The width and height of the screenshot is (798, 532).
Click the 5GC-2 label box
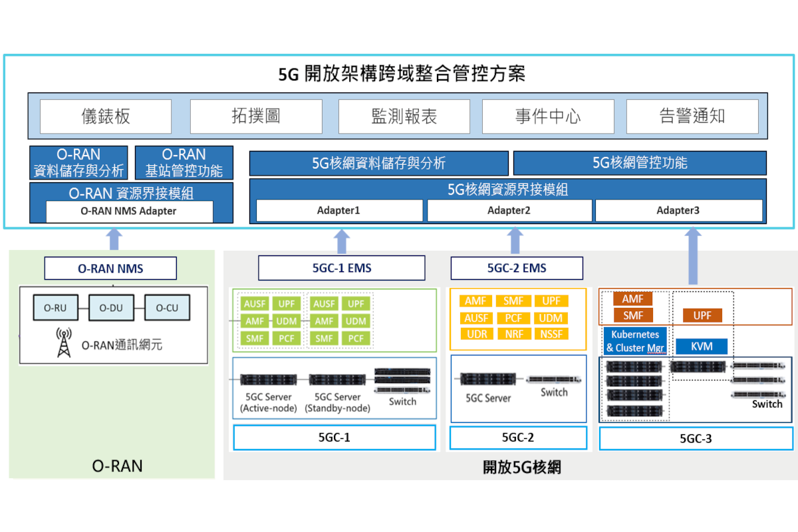click(518, 438)
